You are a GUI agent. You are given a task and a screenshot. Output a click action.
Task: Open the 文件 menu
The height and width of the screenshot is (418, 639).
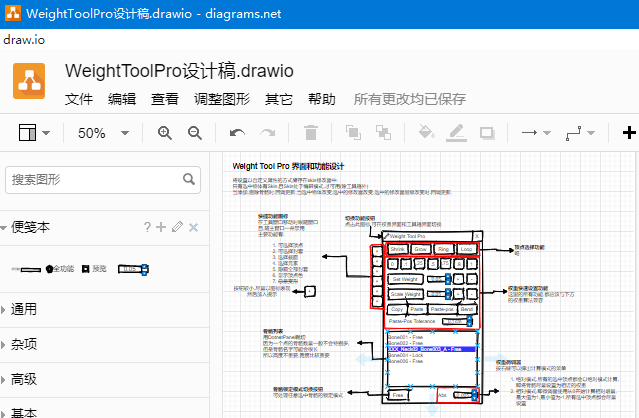pyautogui.click(x=79, y=99)
